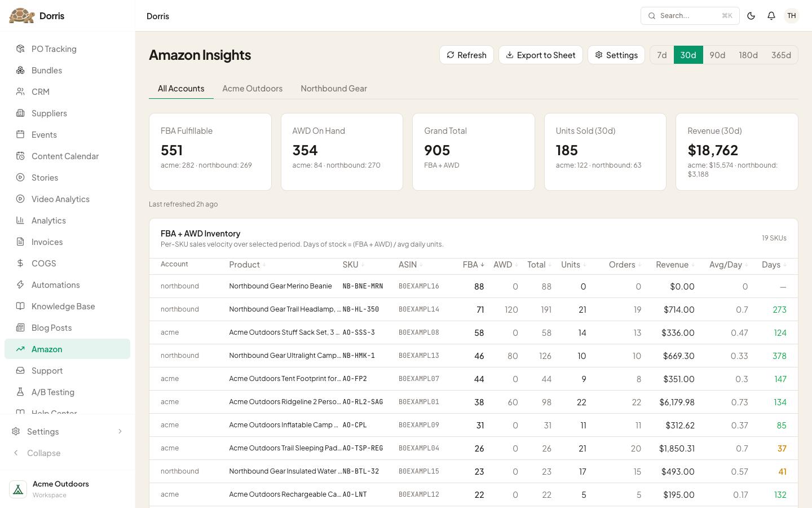Screen dimensions: 812x508
Task: Collapse the sidebar
Action: tap(68, 453)
